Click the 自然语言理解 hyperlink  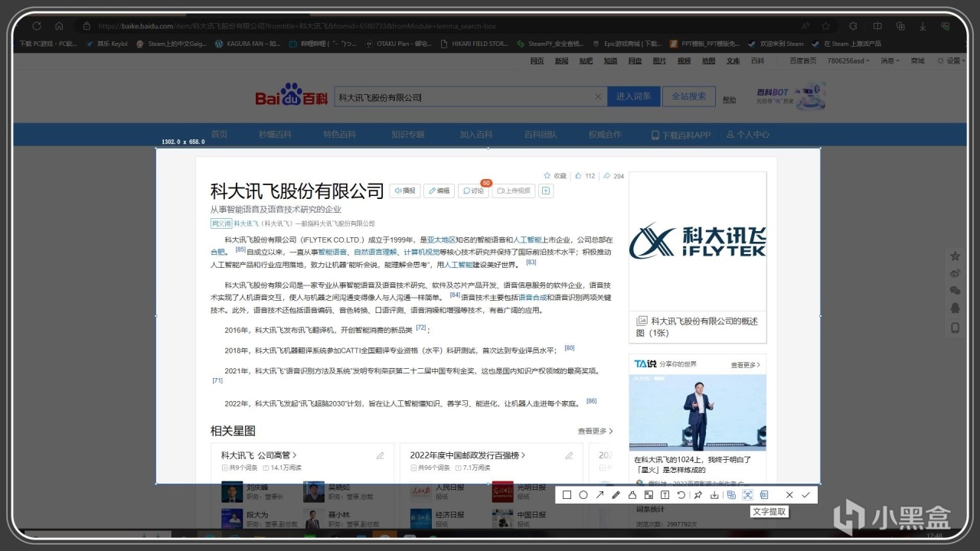tap(375, 252)
